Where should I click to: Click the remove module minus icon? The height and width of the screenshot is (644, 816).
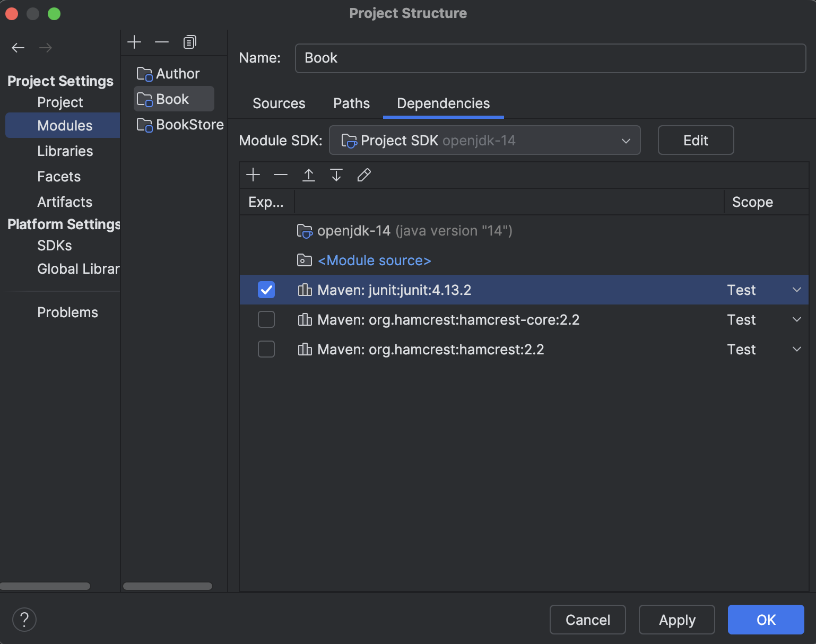coord(162,41)
